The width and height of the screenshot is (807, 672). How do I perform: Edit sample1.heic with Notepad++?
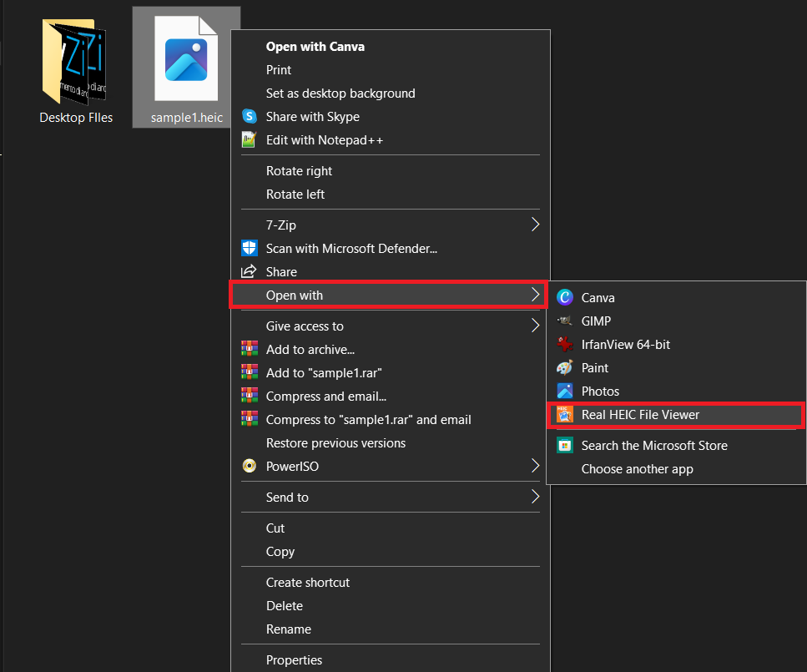[x=323, y=139]
